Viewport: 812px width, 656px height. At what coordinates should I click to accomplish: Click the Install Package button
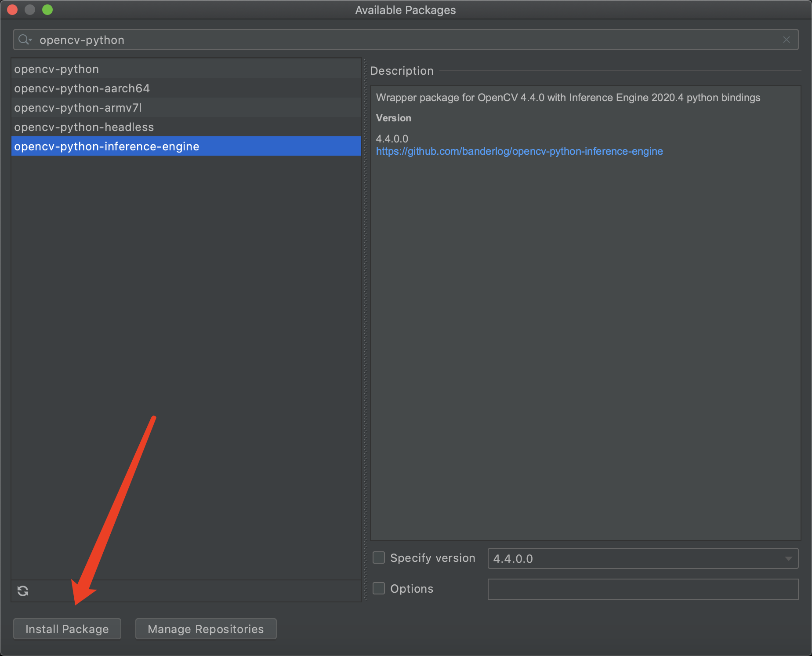click(67, 629)
